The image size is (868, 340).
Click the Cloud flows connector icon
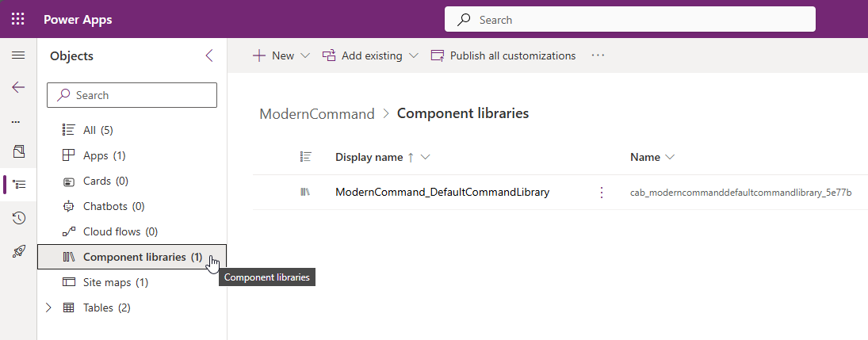(x=69, y=231)
